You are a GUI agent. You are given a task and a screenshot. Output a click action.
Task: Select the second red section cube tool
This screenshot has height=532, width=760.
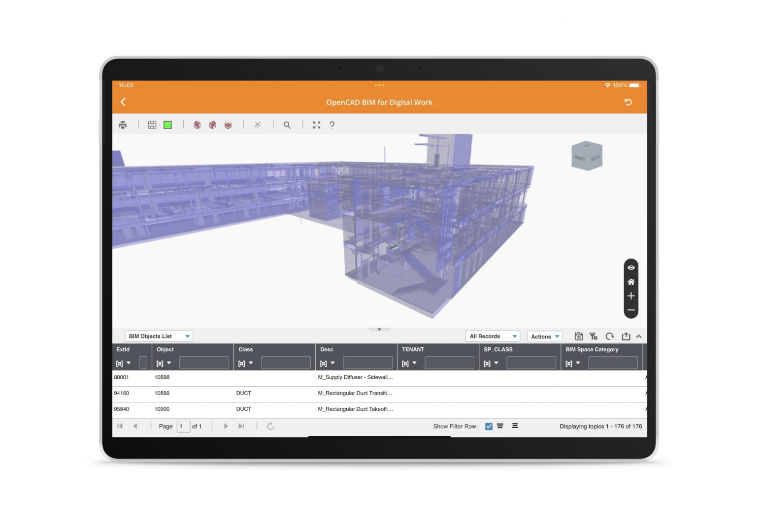(x=213, y=125)
